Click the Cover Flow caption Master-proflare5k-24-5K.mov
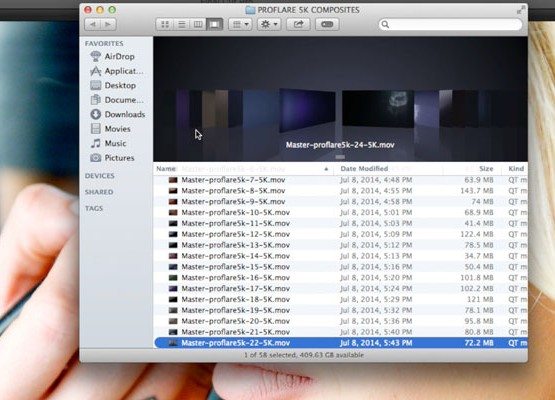Screen dimensions: 555x400 pyautogui.click(x=340, y=145)
